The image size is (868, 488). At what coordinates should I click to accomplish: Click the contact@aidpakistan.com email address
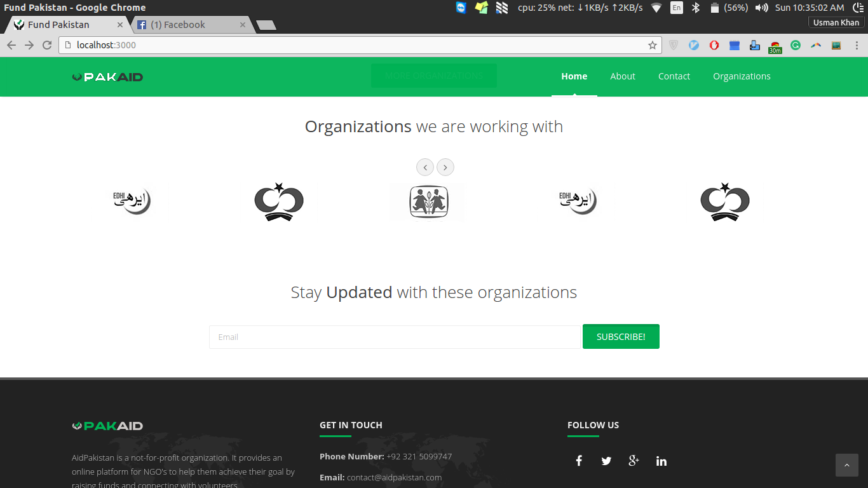[394, 477]
